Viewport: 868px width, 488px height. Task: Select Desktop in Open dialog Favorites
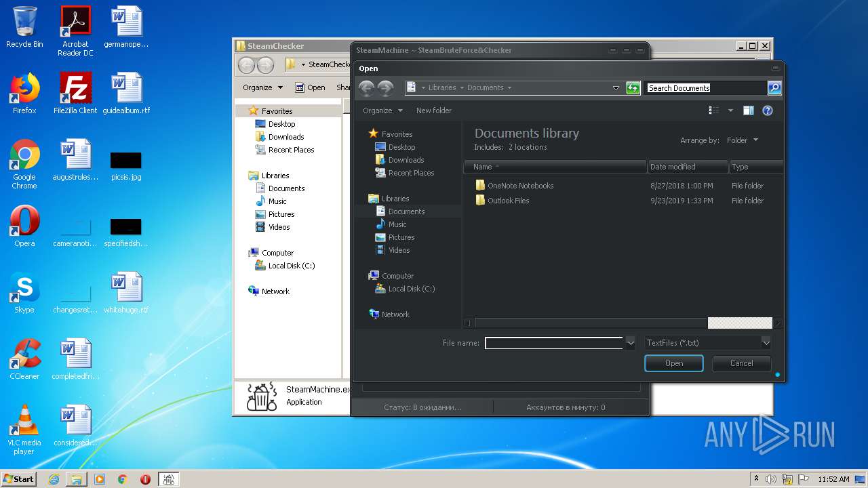pos(395,147)
